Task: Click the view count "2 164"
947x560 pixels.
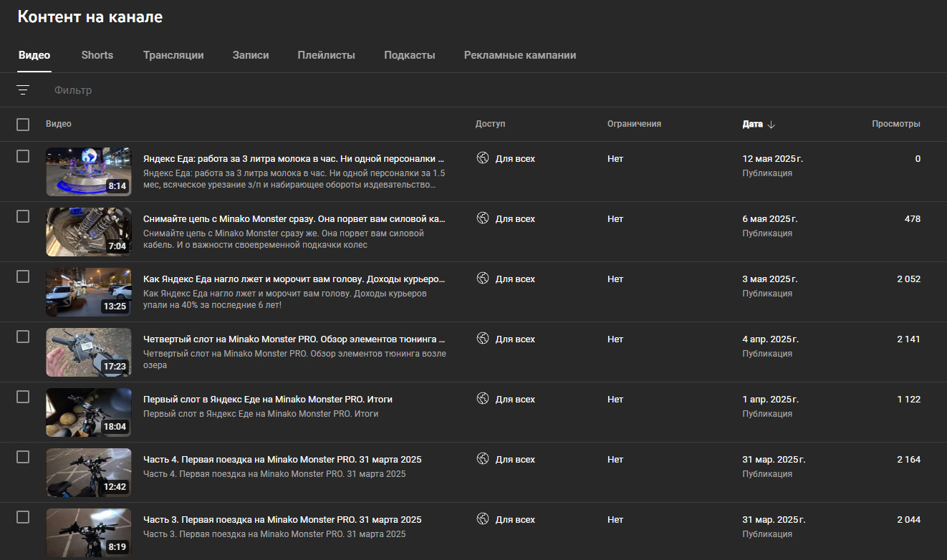Action: [x=909, y=460]
